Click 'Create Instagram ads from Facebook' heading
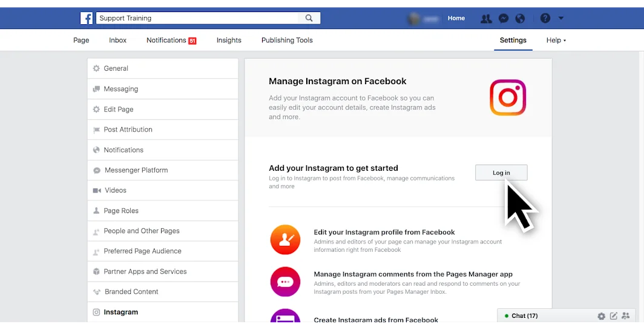644x330 pixels. tap(375, 319)
